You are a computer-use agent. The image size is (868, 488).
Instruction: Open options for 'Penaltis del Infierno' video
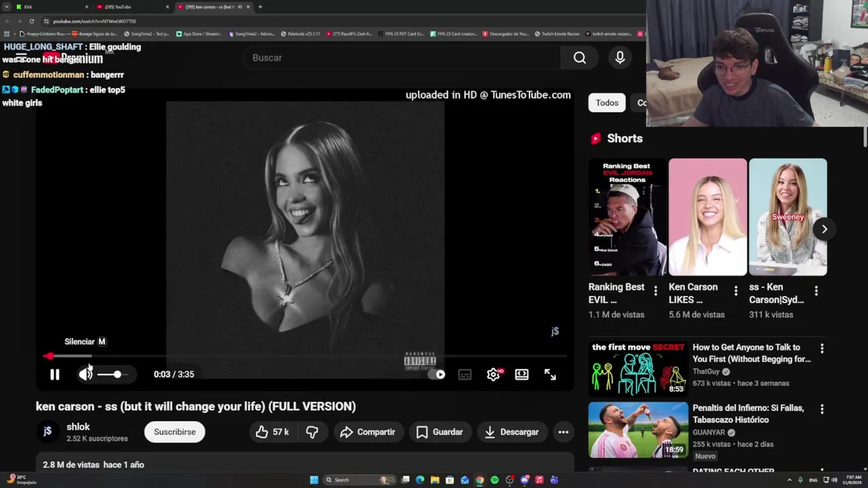[x=822, y=409]
